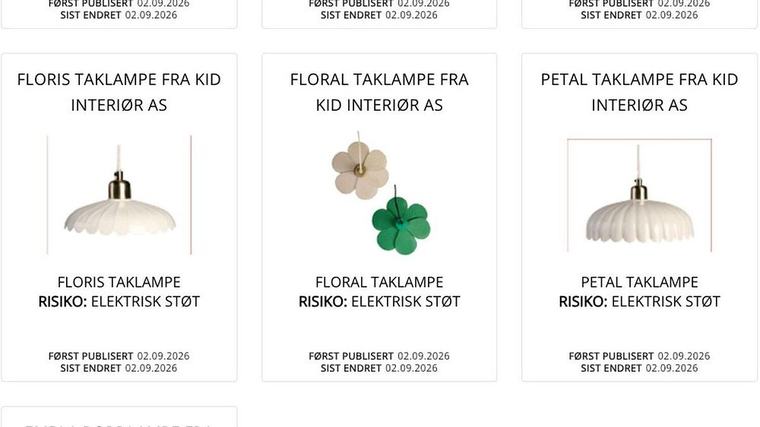The width and height of the screenshot is (760, 427).
Task: Click heading 'Floral taklampe fra Kid Interiør AS'
Action: point(380,92)
